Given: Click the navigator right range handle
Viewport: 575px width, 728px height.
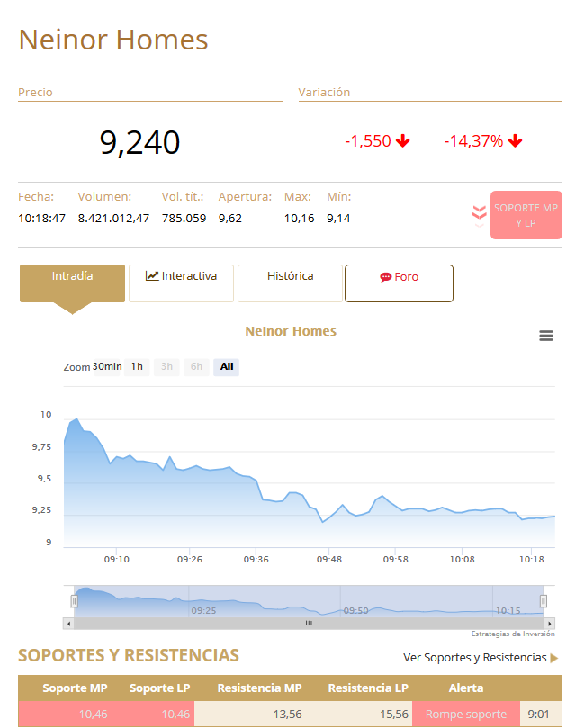Looking at the screenshot, I should [543, 600].
